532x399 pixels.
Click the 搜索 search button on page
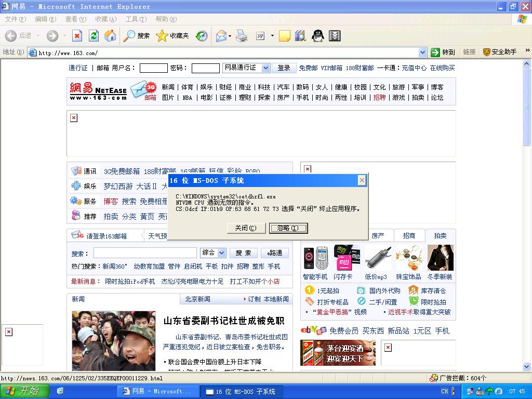click(244, 253)
